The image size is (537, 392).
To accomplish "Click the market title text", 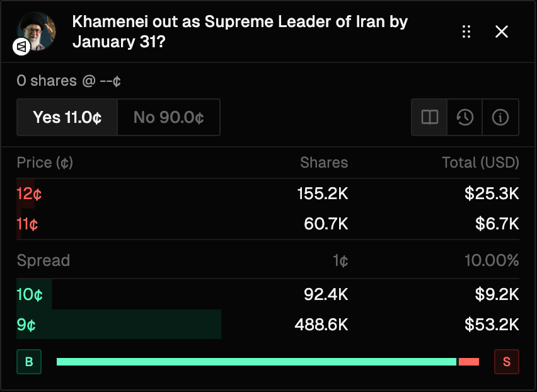I will 240,31.
